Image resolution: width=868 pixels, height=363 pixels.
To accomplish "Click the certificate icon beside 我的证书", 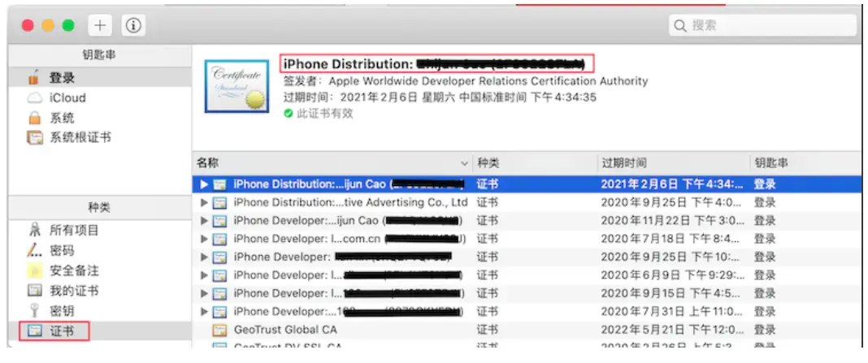I will point(34,291).
